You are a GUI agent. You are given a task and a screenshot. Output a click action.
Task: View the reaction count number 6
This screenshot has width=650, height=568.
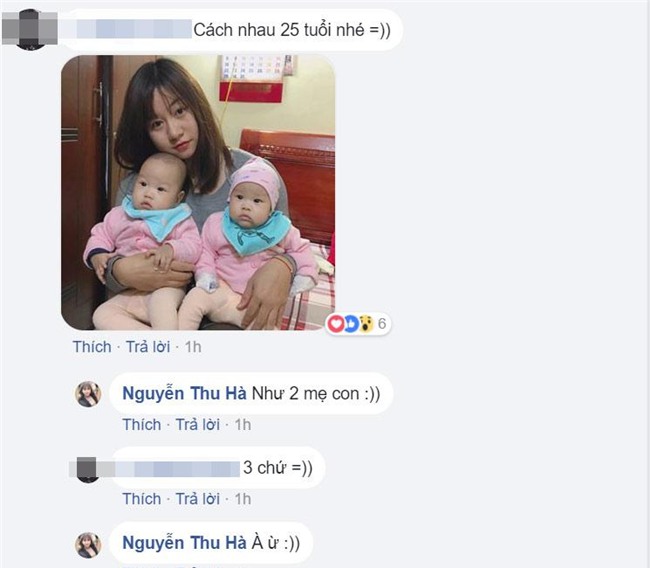pos(382,323)
